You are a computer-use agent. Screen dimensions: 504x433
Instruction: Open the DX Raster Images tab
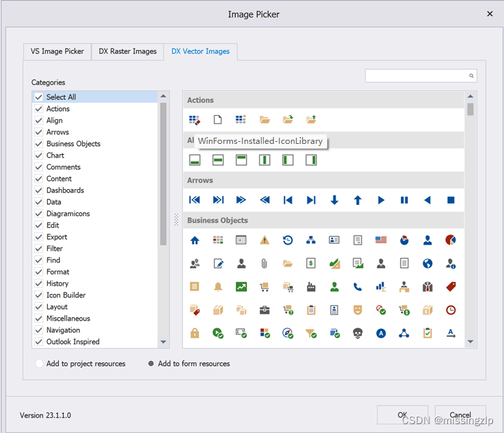[127, 51]
